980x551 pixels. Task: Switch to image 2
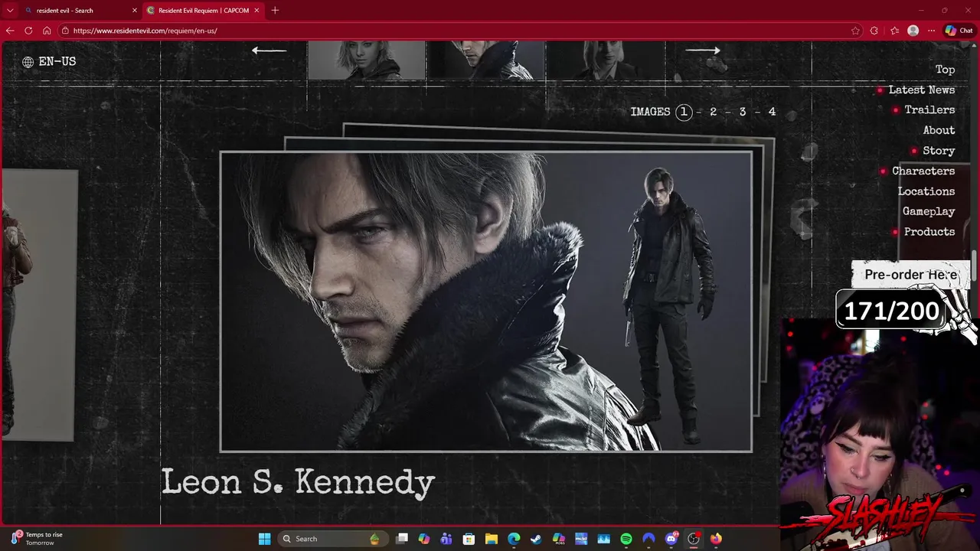tap(713, 112)
